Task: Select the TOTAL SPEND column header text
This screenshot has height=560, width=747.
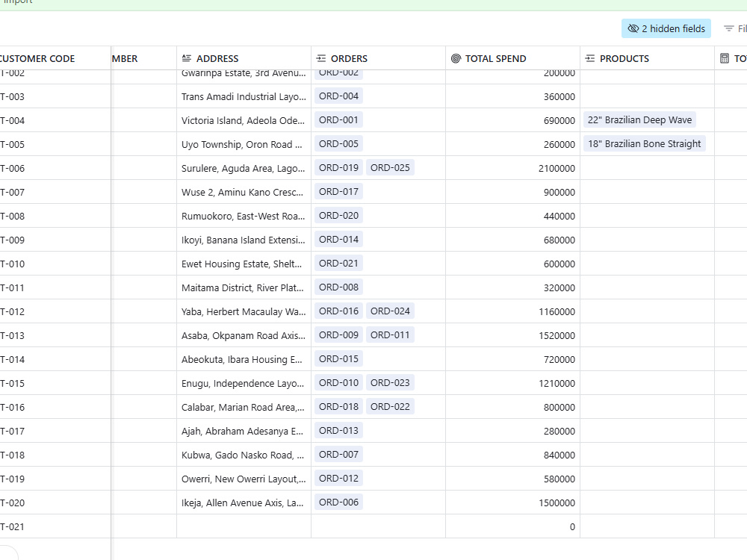Action: click(x=495, y=58)
